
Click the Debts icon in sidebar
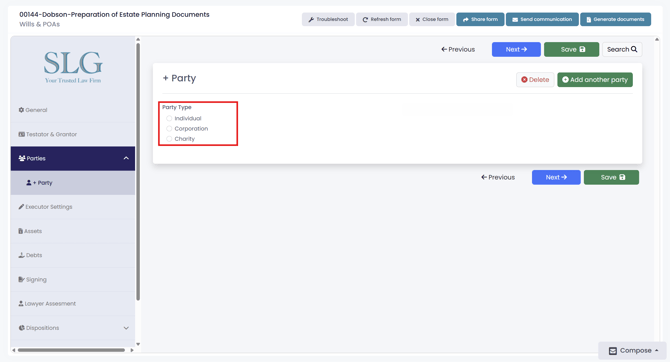tap(21, 255)
